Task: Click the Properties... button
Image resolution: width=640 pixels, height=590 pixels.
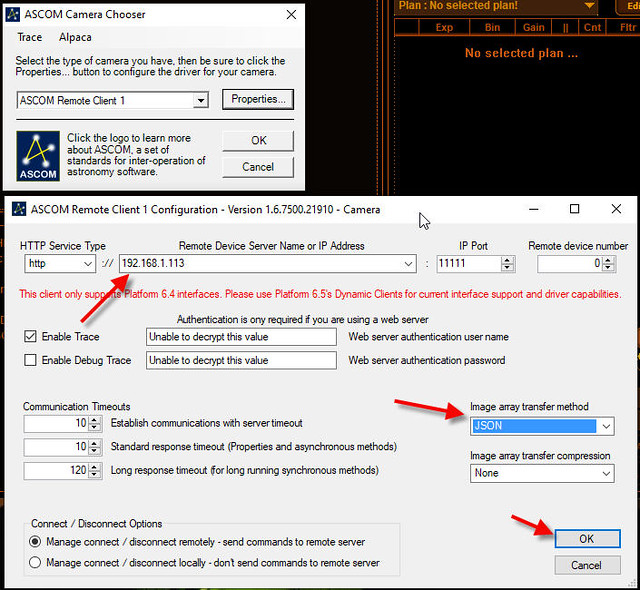Action: point(258,99)
